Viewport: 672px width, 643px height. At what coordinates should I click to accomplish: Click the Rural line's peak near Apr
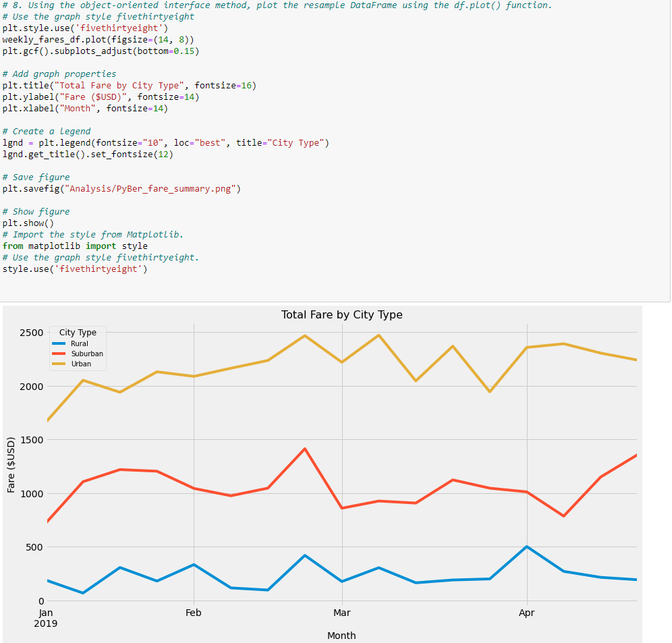527,545
